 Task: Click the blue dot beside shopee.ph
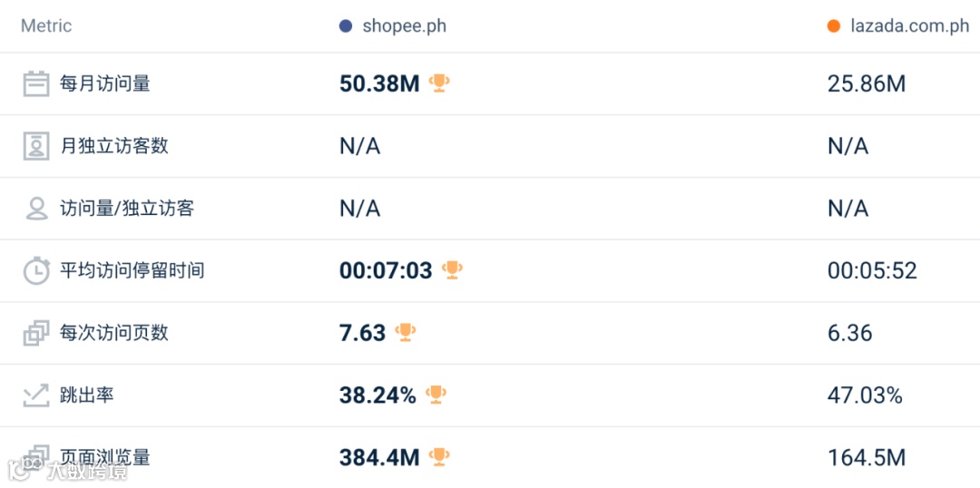(346, 26)
